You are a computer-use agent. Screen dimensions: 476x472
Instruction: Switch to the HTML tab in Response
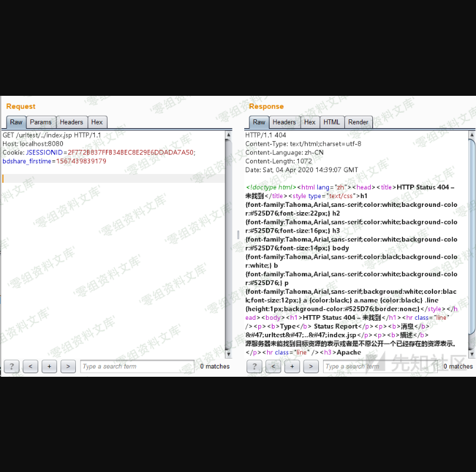(x=332, y=122)
